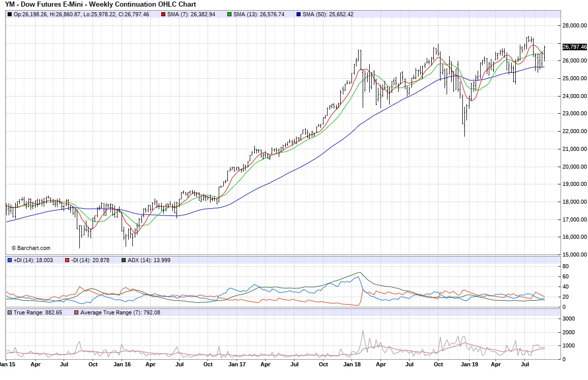Select the dark green ADX (14) swatch
Screen dimensions: 588x380
coord(124,260)
